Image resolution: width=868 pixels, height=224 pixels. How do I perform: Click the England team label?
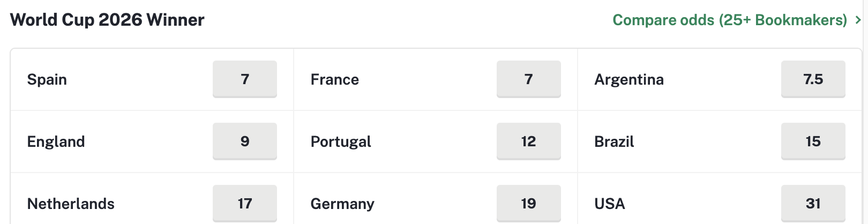[56, 142]
